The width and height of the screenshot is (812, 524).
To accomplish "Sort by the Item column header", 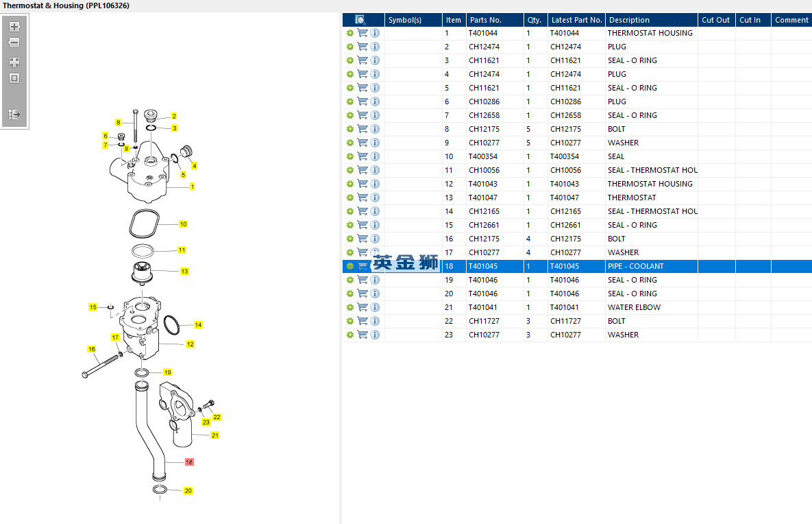I will (454, 20).
